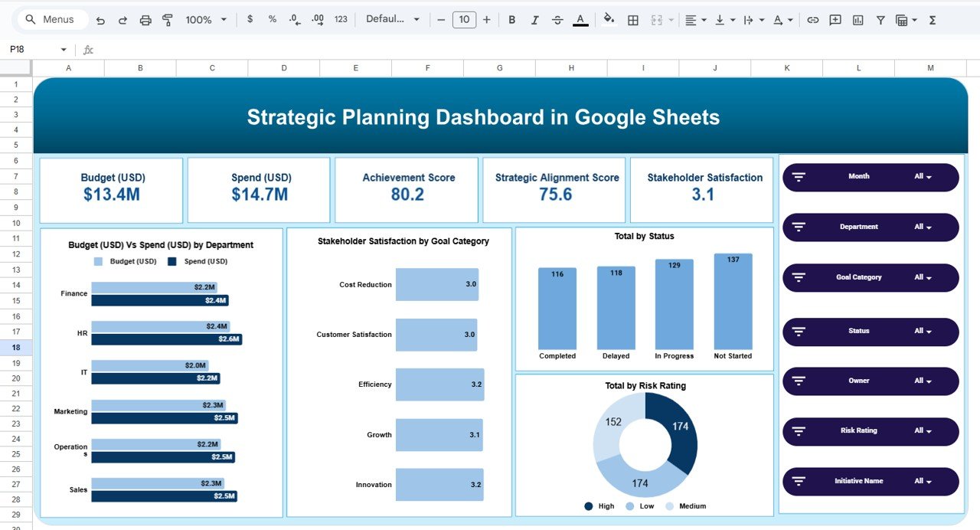Open the more number formats 123 menu
Viewport: 980px width, 530px height.
(x=340, y=20)
